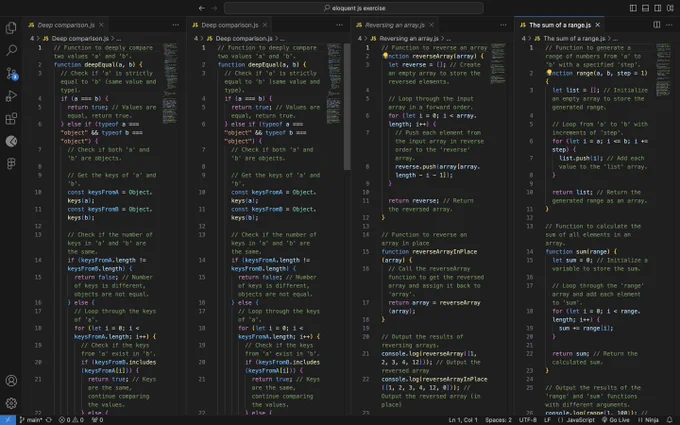
Task: Toggle secondary side bar layout icon
Action: pos(657,8)
